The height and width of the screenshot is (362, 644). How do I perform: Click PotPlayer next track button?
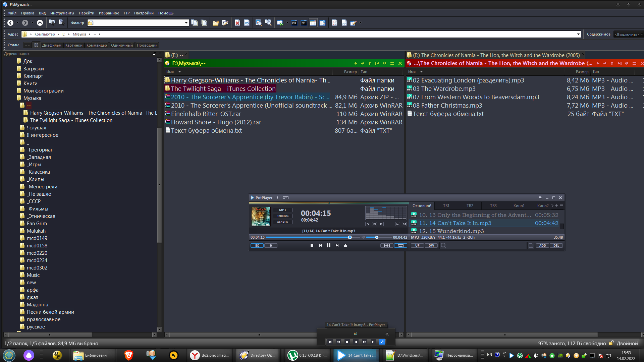point(337,245)
